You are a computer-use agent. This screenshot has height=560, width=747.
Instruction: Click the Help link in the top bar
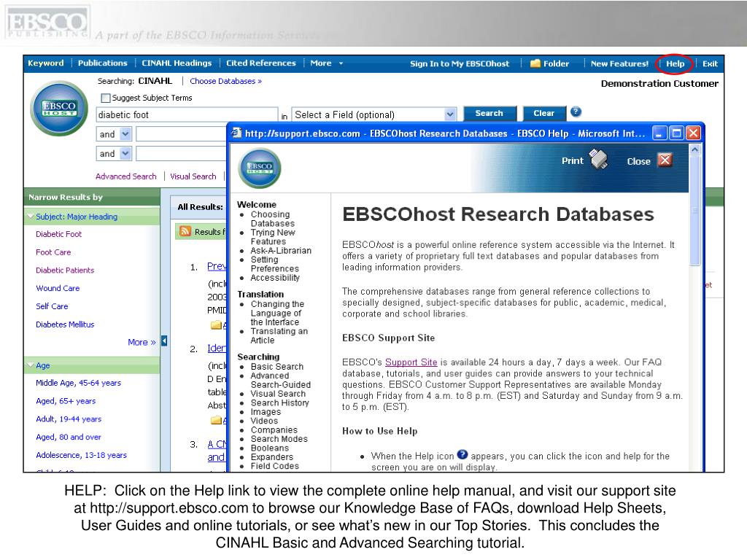coord(675,63)
